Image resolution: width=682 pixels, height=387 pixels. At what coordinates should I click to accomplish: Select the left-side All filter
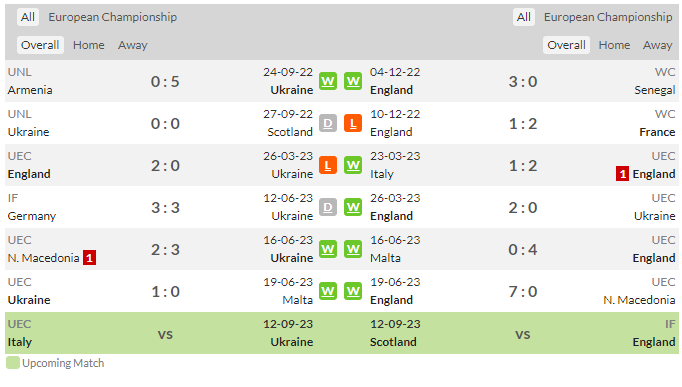click(28, 17)
